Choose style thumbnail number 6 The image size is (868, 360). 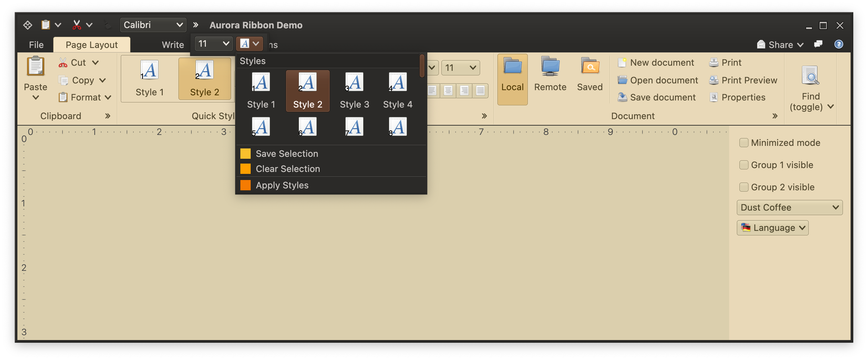click(x=307, y=127)
